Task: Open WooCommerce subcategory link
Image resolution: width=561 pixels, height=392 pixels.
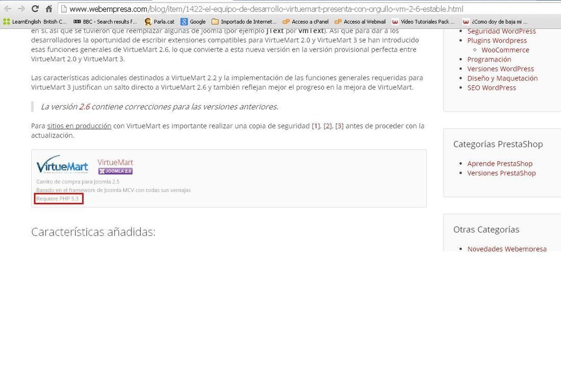Action: (505, 50)
